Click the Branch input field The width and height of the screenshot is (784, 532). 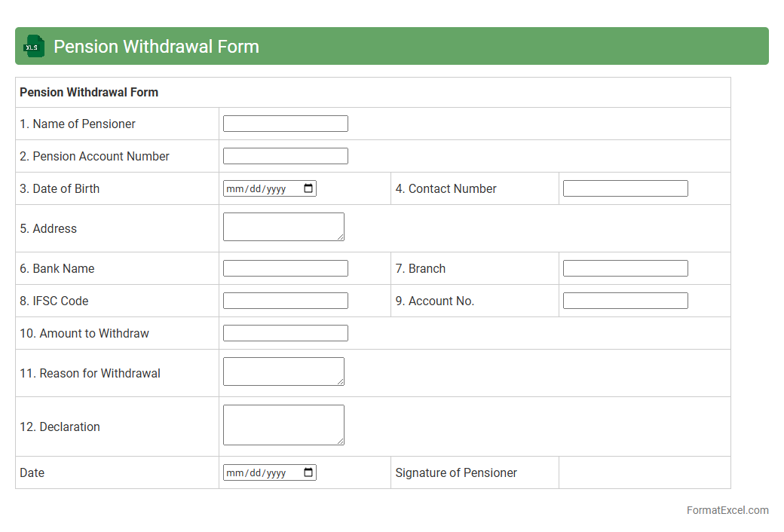pos(625,268)
